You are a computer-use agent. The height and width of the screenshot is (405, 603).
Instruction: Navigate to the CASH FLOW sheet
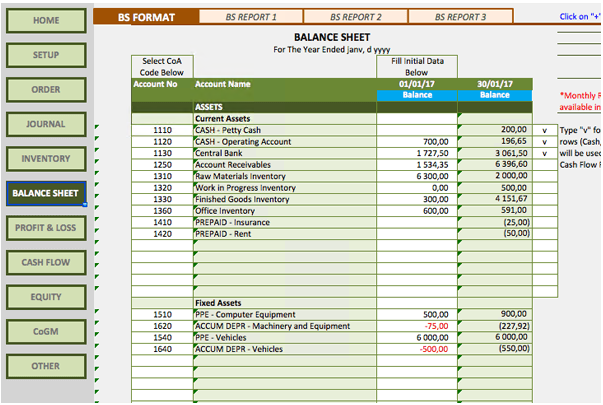(x=46, y=262)
